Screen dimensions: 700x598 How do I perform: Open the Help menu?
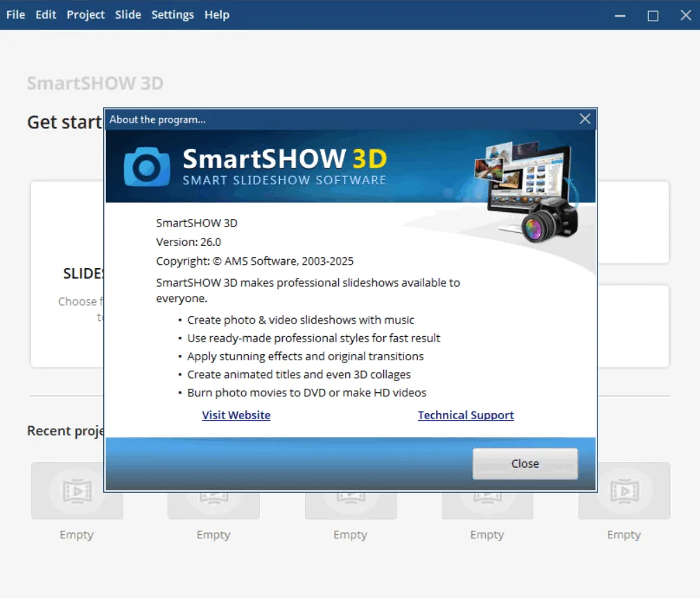coord(217,15)
